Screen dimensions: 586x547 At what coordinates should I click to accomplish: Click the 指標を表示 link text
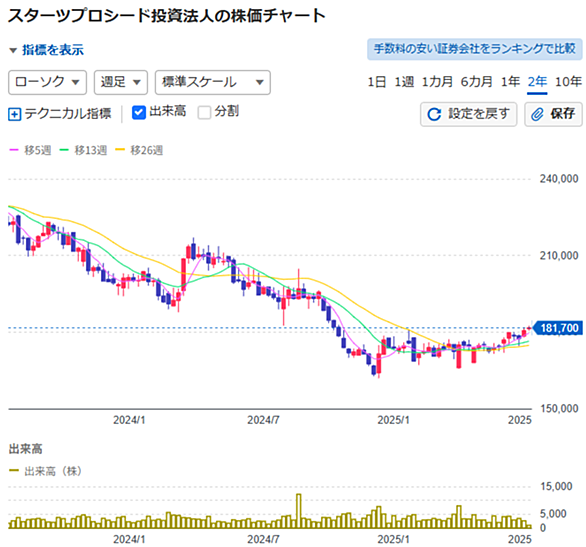[x=53, y=50]
